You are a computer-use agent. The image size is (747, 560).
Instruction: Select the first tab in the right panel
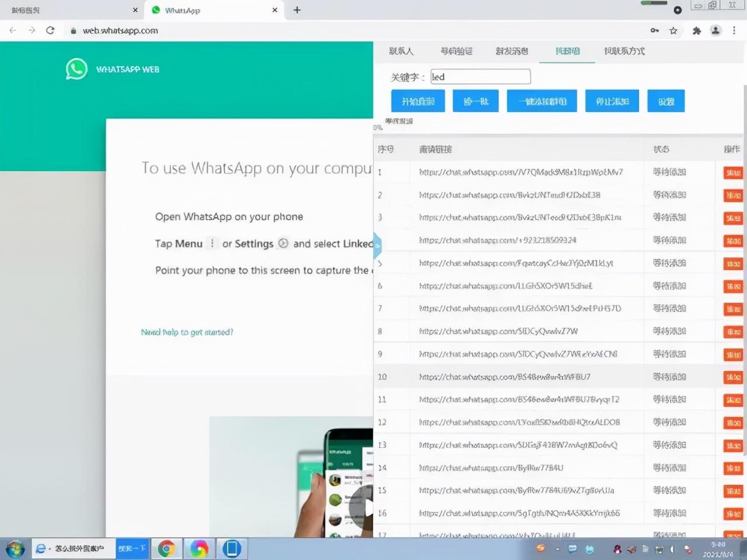(401, 51)
